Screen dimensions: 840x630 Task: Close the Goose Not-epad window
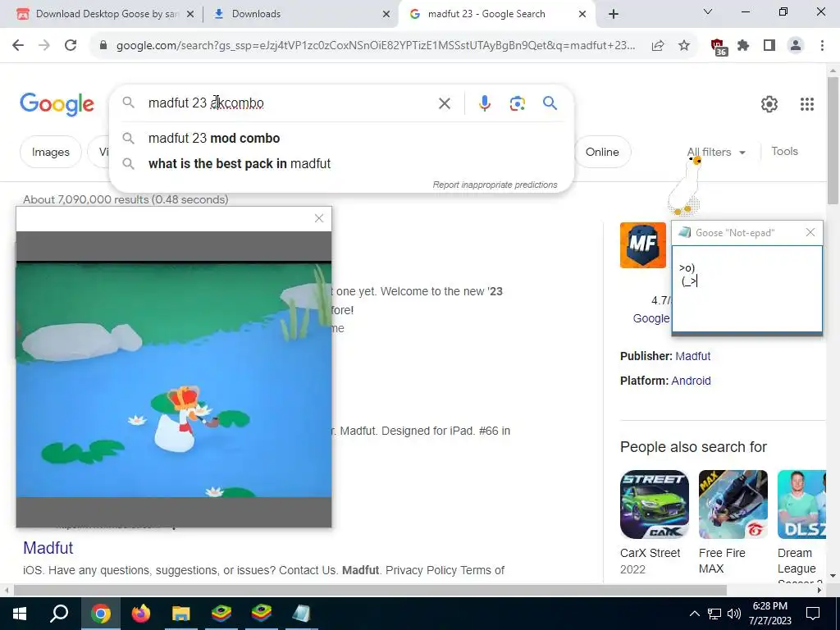tap(810, 232)
